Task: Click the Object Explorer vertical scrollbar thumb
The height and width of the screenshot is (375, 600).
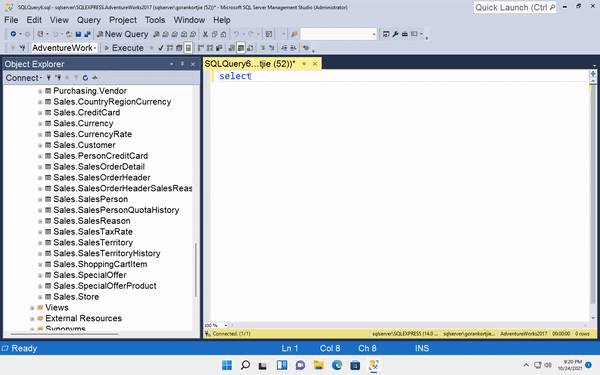Action: coord(196,270)
